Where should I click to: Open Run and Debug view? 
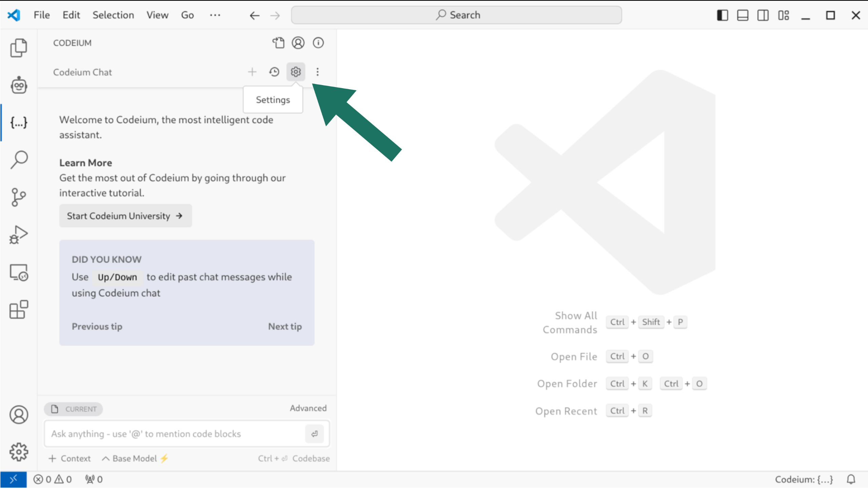19,235
